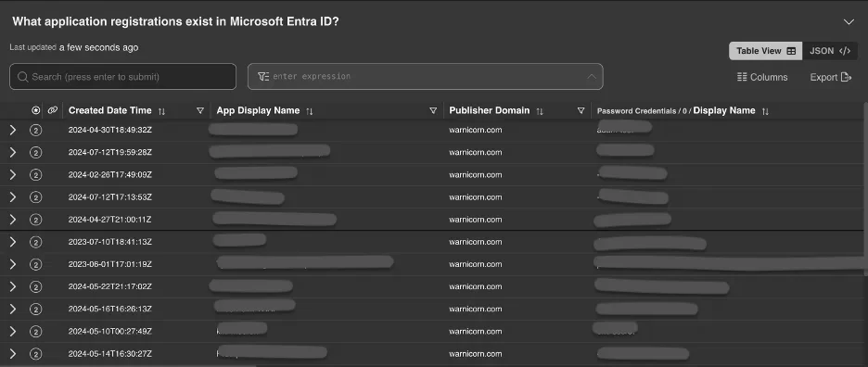Sort by Password Credentials Display Name
This screenshot has height=367, width=868.
(x=765, y=111)
